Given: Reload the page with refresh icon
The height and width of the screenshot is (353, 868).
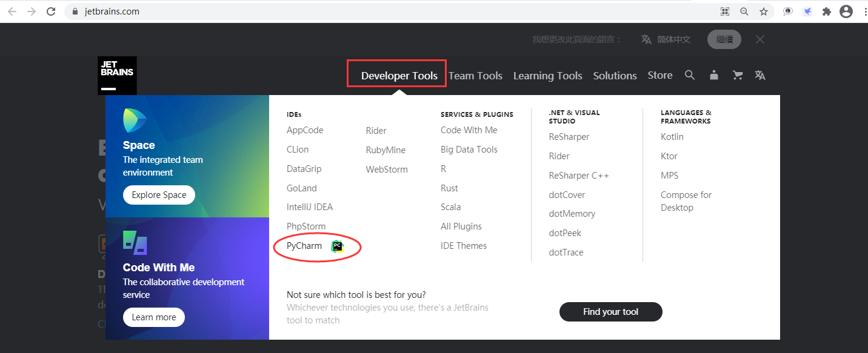Looking at the screenshot, I should tap(51, 12).
